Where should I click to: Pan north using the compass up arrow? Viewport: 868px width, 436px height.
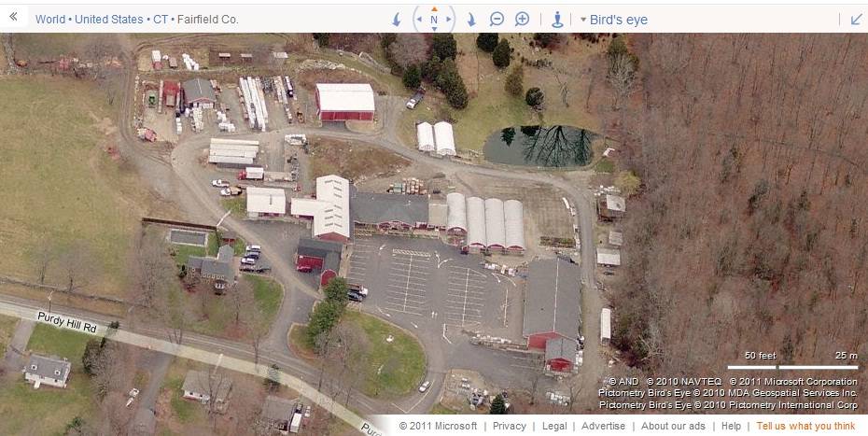[434, 8]
